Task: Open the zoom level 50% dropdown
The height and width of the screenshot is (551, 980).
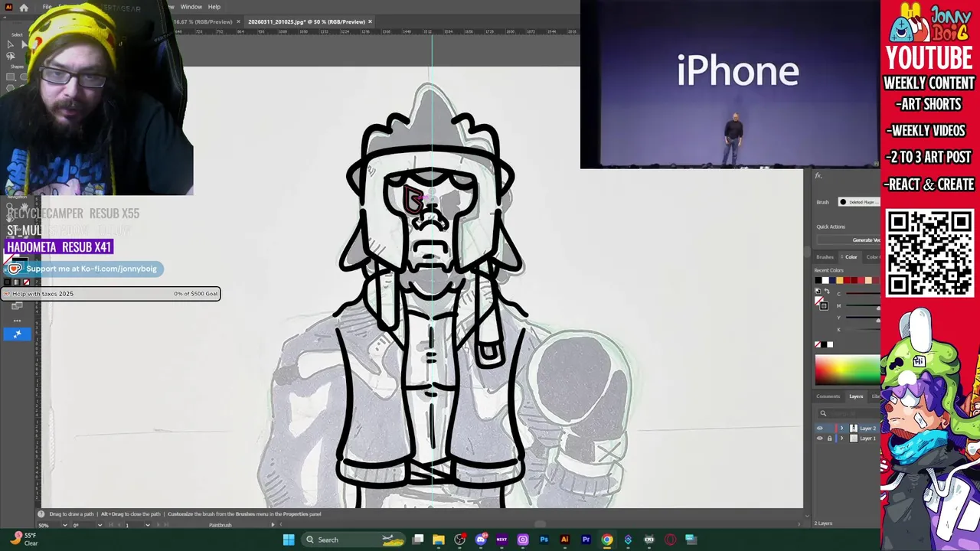Action: [65, 525]
